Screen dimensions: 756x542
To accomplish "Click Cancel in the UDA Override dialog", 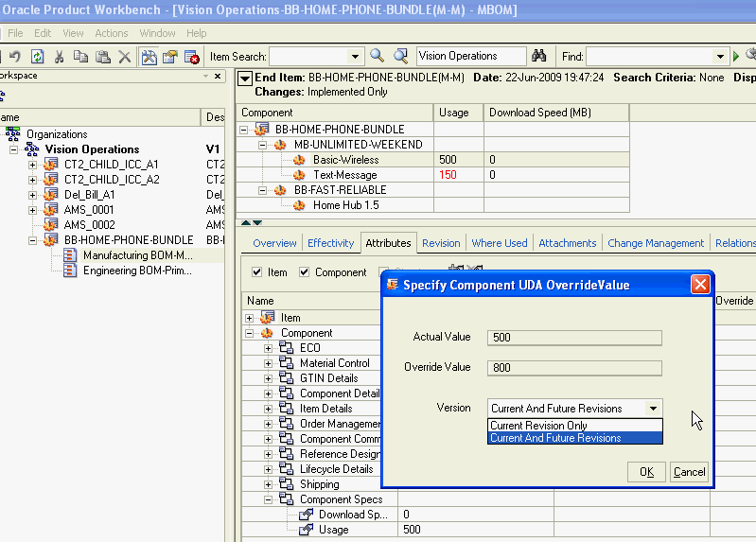I will [689, 472].
